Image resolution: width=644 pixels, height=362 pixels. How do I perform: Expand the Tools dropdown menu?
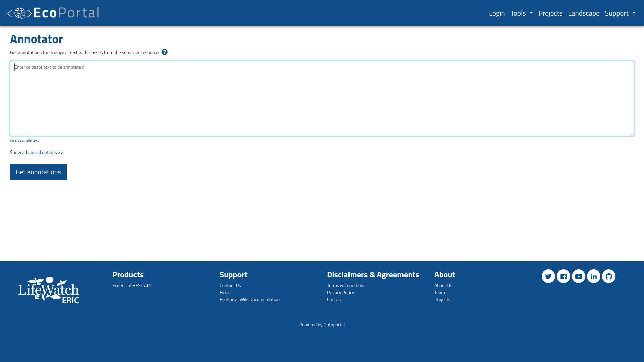(x=521, y=13)
